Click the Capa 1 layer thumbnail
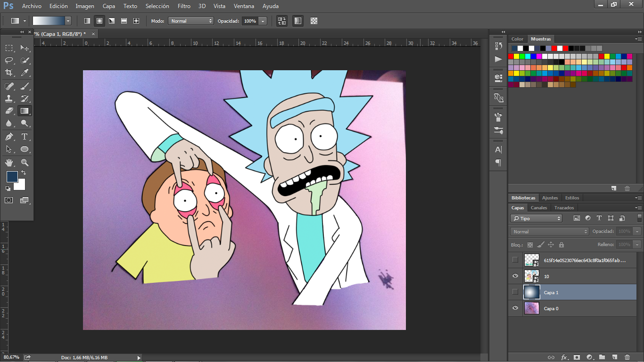Screen dimensions: 644x362 [x=531, y=292]
